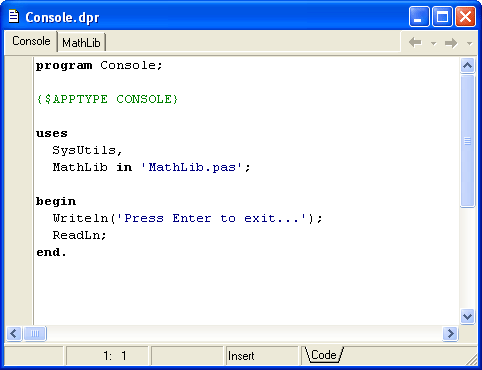Click the vertical scrollbar down arrow
Viewport: 482px width, 370px height.
(467, 316)
